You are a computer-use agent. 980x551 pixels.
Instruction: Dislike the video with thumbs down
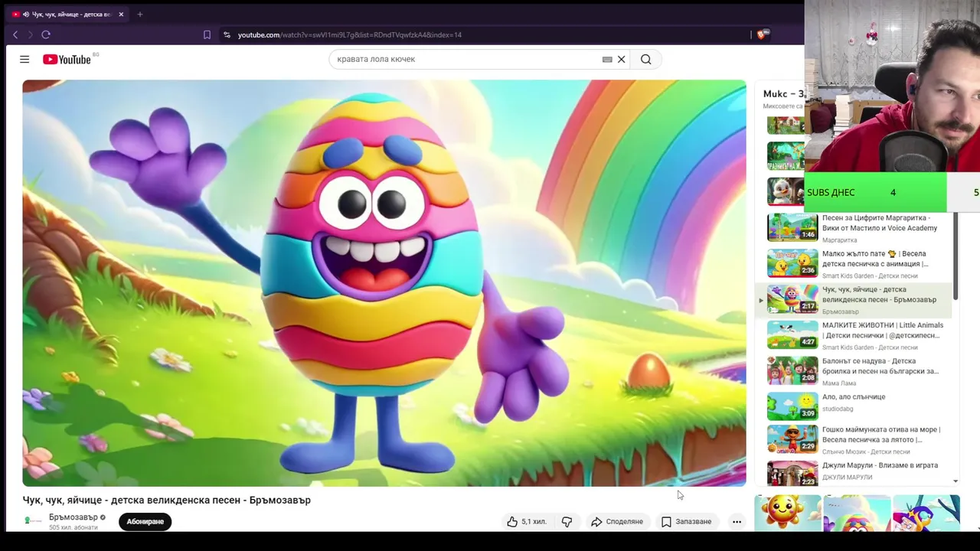[567, 521]
